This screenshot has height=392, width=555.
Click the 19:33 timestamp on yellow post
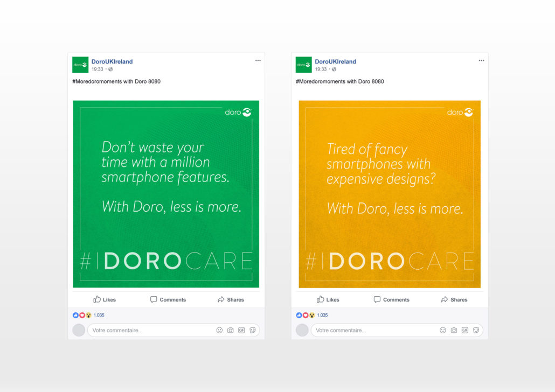pyautogui.click(x=321, y=69)
